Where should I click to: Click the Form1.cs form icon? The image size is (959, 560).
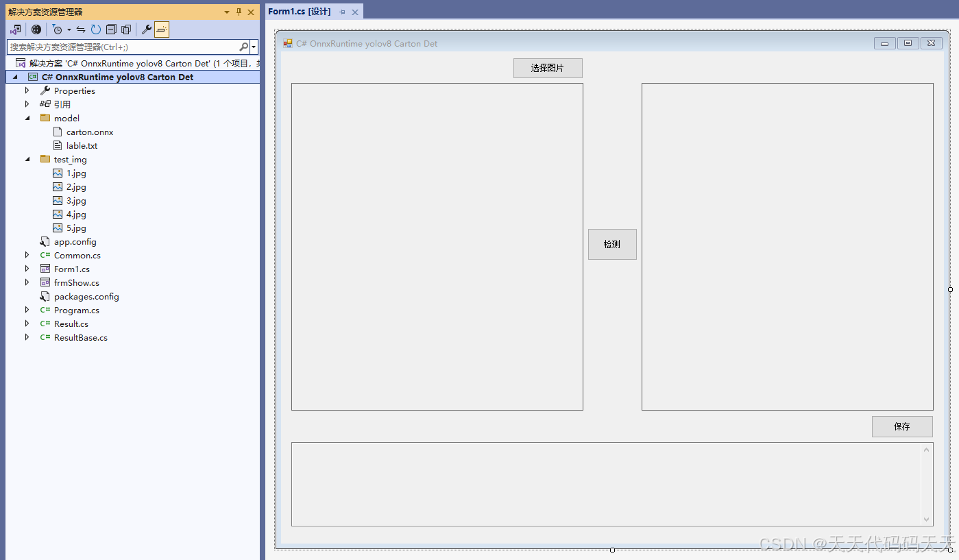click(x=45, y=269)
